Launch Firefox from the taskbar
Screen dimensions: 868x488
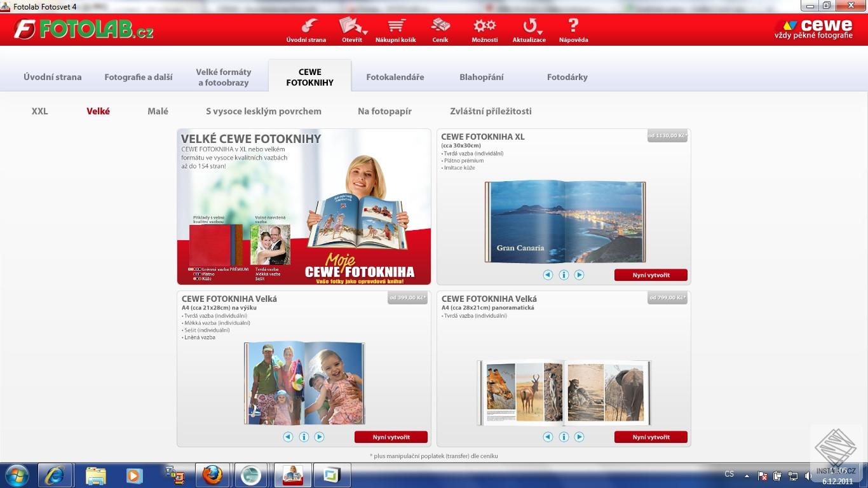pos(213,475)
